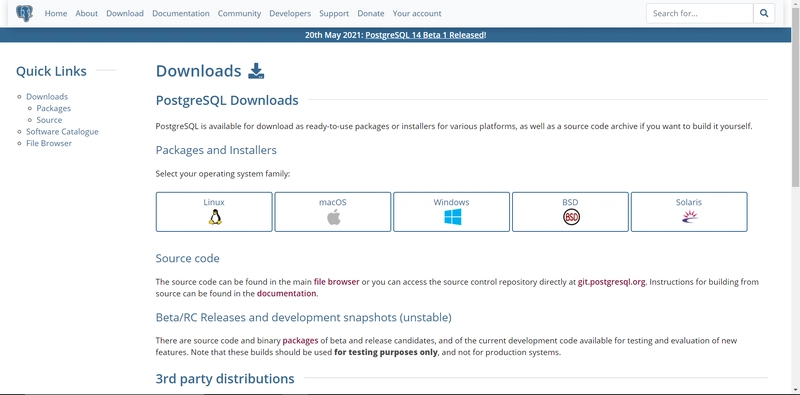The height and width of the screenshot is (395, 800).
Task: Click the 'Source code' heading
Action: 187,258
